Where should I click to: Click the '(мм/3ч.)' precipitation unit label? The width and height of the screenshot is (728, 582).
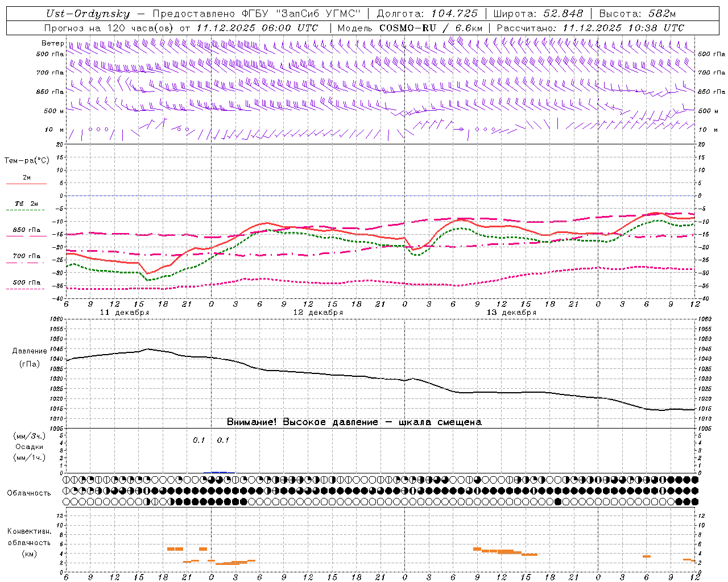[x=30, y=436]
